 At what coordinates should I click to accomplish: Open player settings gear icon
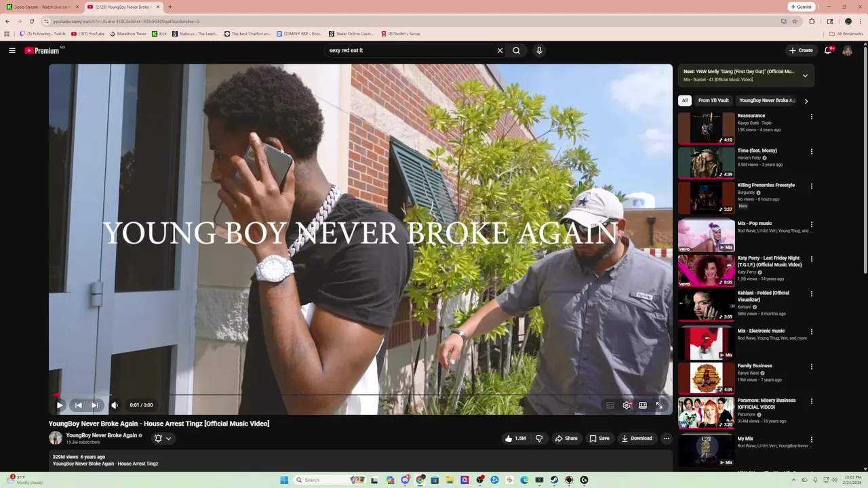point(627,405)
